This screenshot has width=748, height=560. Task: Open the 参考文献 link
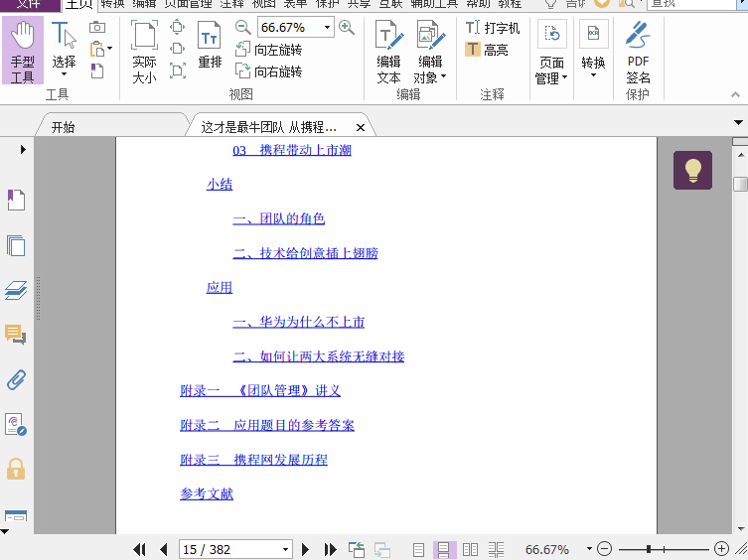(207, 493)
